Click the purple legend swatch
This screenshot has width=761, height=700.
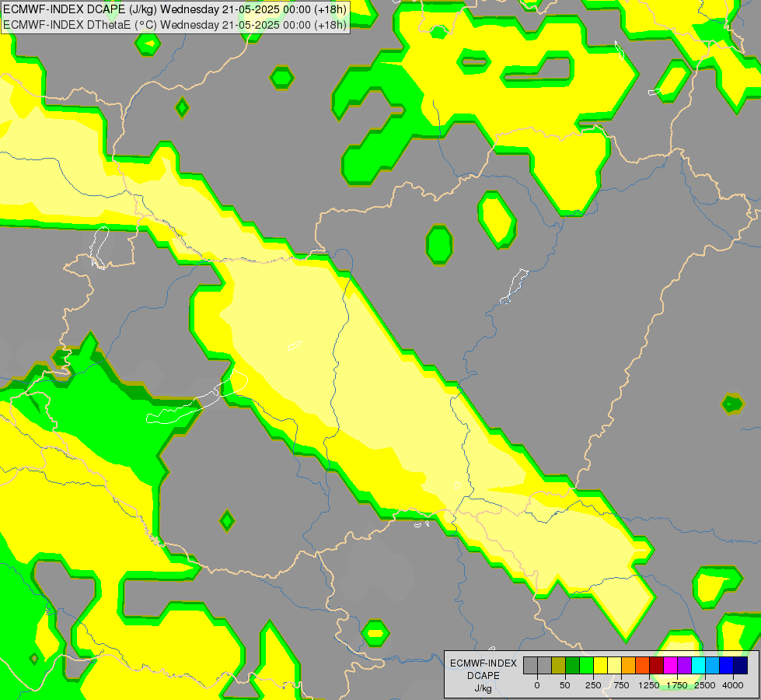[684, 666]
